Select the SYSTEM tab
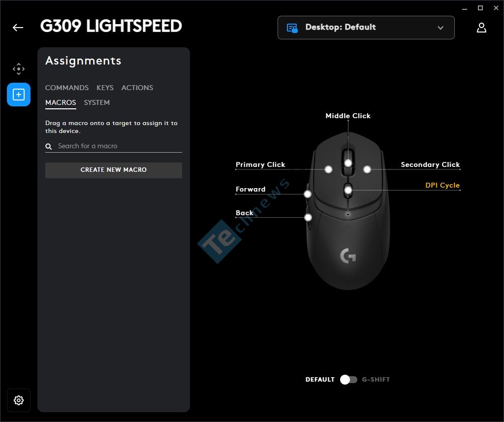 [x=97, y=102]
